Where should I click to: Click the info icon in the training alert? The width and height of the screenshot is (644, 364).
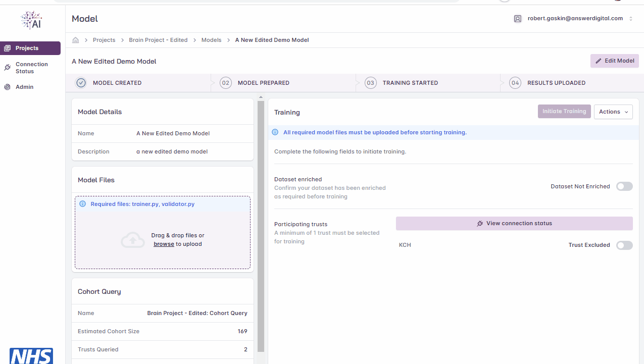pyautogui.click(x=275, y=132)
